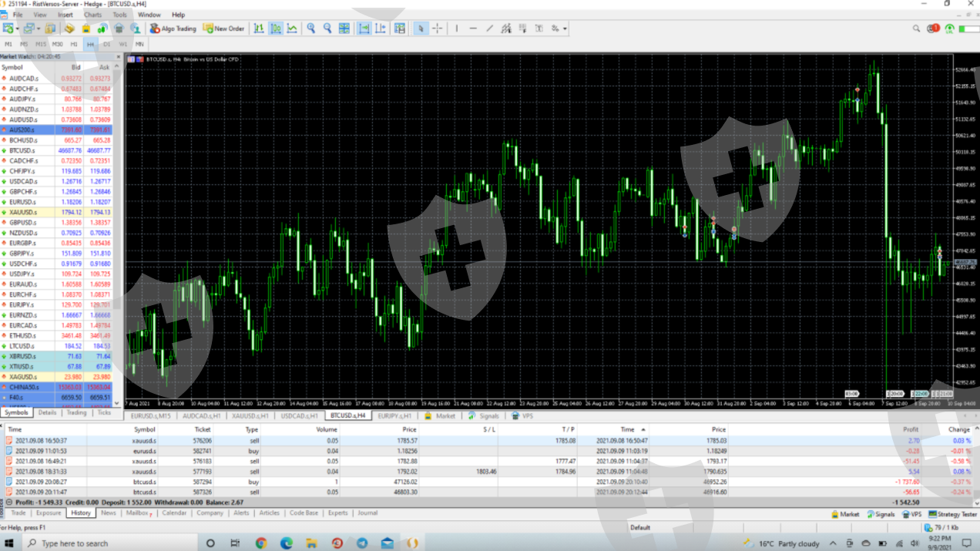Select the trendline drawing tool
Screen dimensions: 980x551
pos(489,29)
